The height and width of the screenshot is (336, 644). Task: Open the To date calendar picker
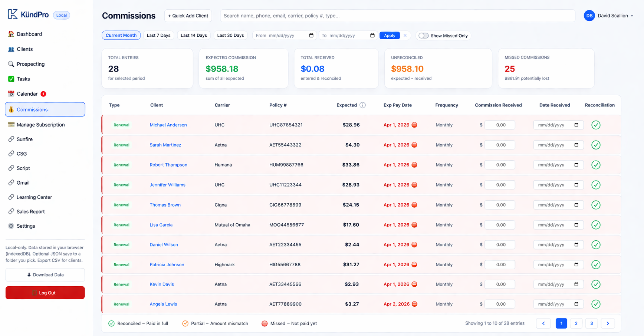pyautogui.click(x=372, y=36)
